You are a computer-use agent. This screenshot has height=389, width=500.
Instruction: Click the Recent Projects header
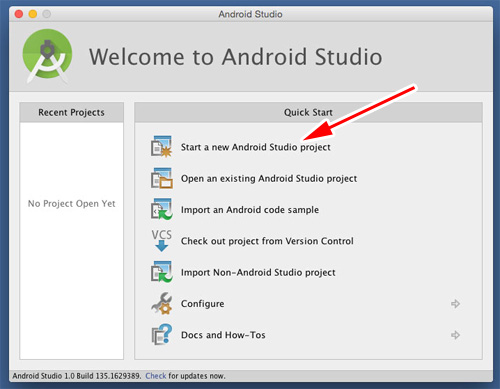pyautogui.click(x=71, y=112)
